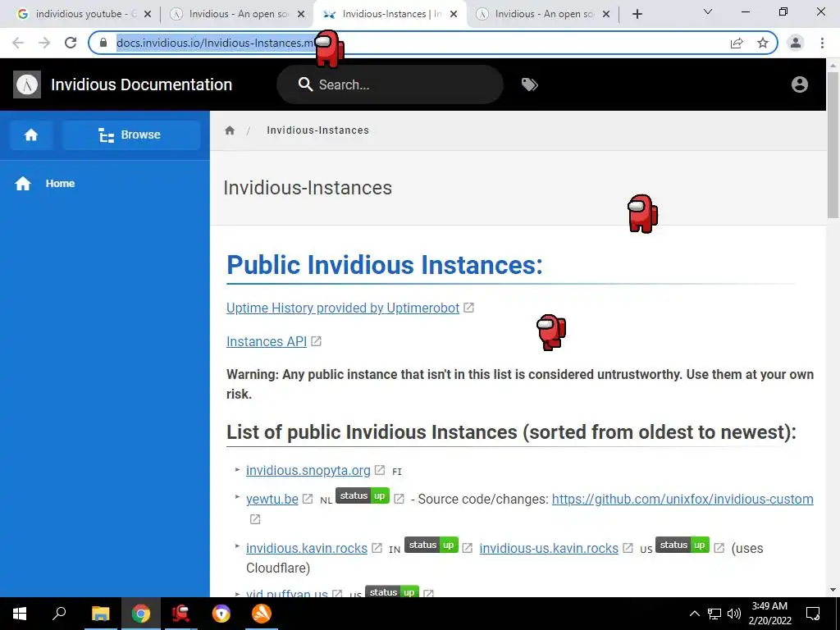The height and width of the screenshot is (630, 840).
Task: Click the Chrome icon in the taskbar
Action: click(x=140, y=614)
